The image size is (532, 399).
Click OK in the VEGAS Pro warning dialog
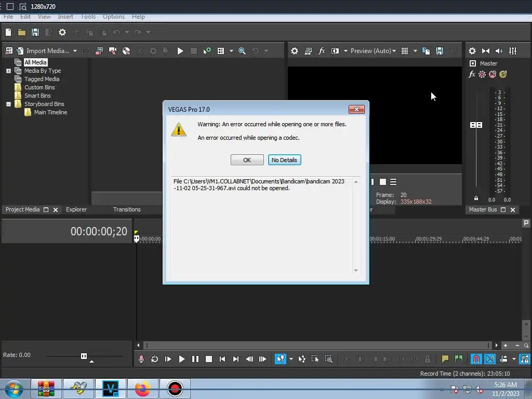247,160
